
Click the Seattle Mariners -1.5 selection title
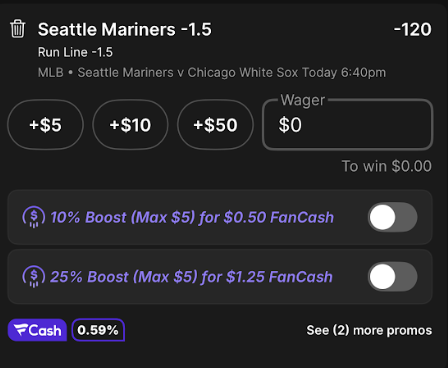(125, 29)
